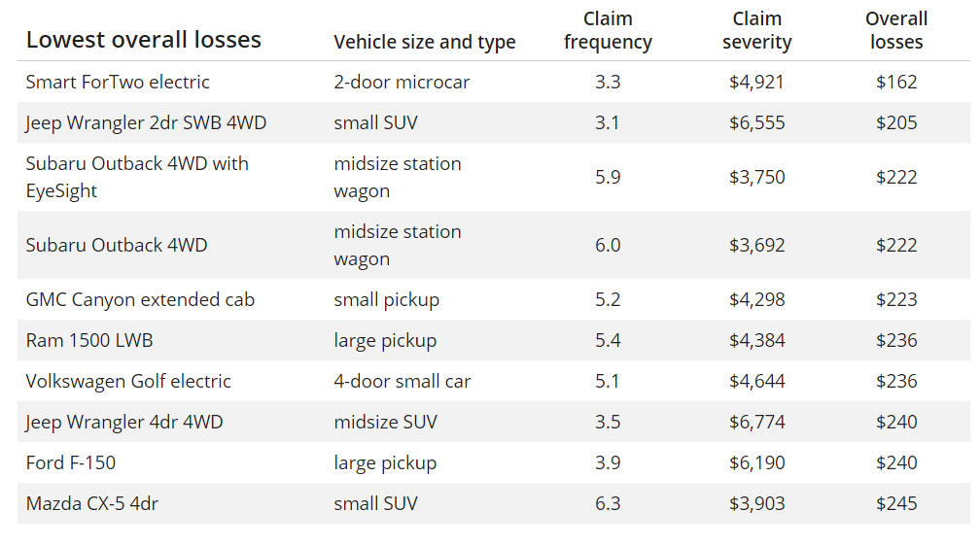Select the Jeep Wrangler 4dr 4WD cell

click(123, 423)
